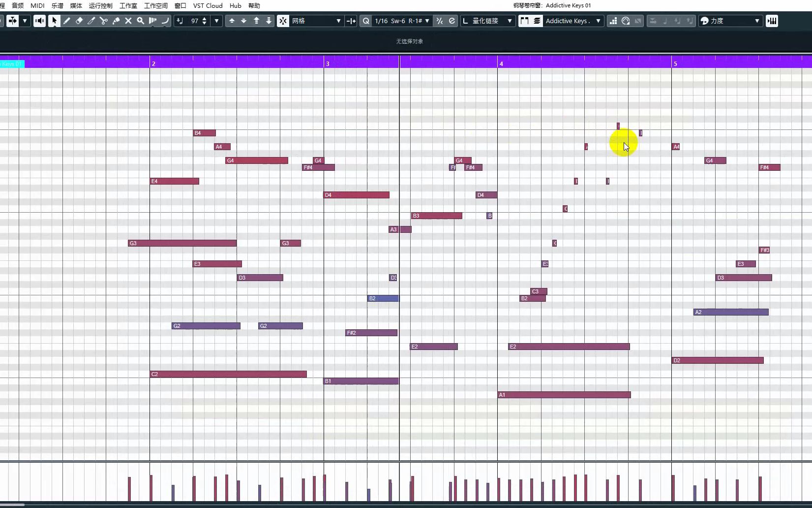Click the Quantize Q apply button
Viewport: 812px width, 508px height.
click(x=366, y=21)
